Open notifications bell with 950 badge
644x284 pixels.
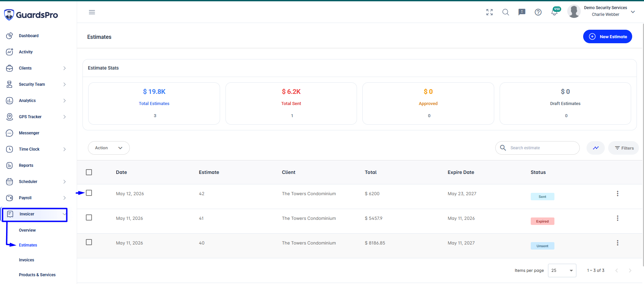click(555, 12)
